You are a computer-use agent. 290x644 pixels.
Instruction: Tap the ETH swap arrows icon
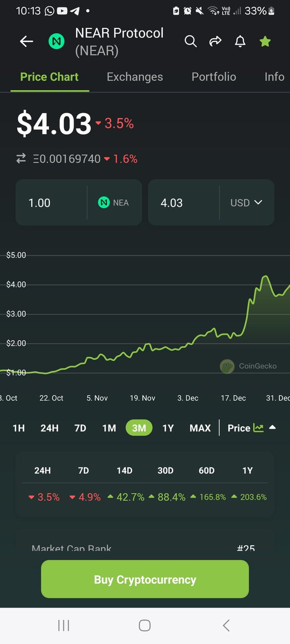[x=21, y=158]
